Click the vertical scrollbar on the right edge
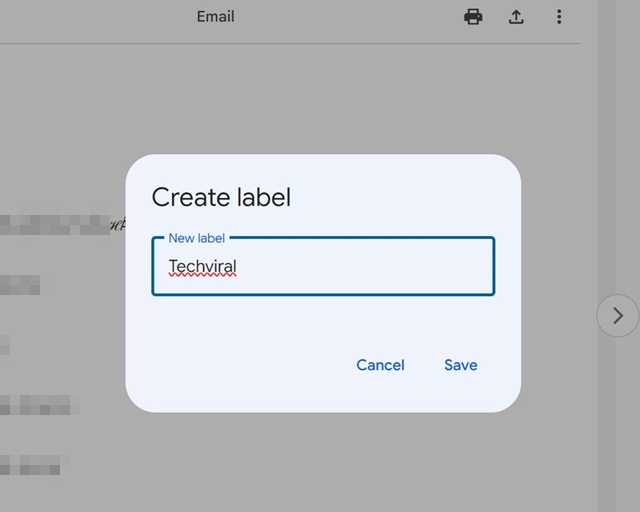Viewport: 640px width, 512px height. tap(608, 150)
